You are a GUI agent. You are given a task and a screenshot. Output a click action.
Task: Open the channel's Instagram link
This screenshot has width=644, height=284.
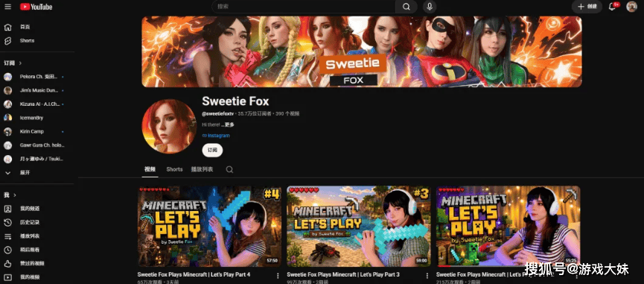pyautogui.click(x=216, y=136)
